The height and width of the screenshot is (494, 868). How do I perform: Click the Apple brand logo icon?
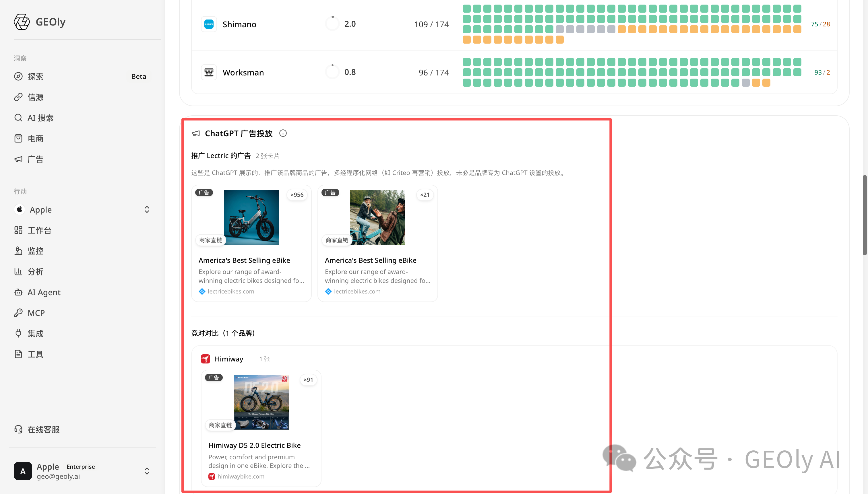(x=20, y=209)
